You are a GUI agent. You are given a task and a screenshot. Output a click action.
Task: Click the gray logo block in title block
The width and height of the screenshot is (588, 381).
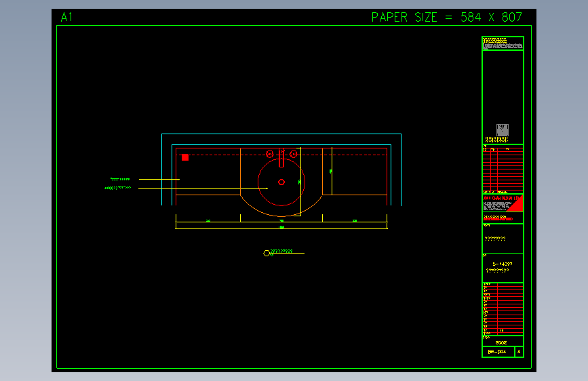click(502, 130)
